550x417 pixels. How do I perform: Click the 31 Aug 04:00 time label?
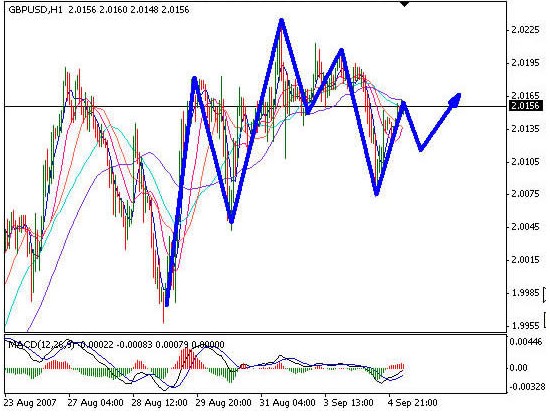click(288, 403)
